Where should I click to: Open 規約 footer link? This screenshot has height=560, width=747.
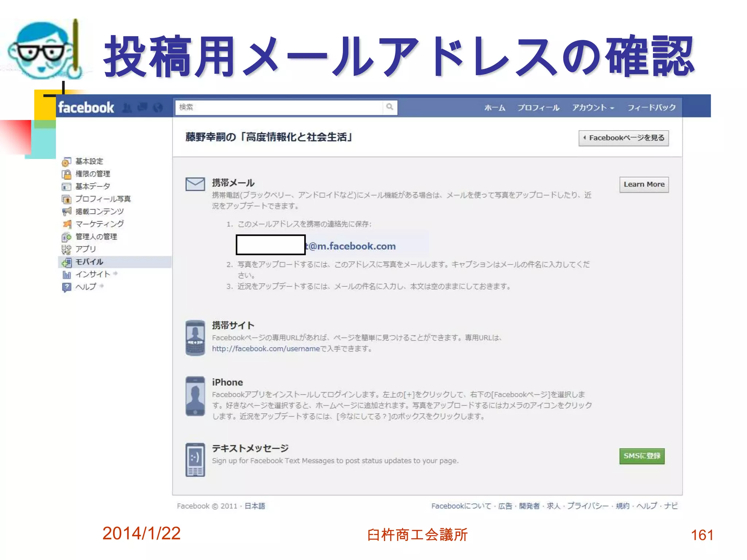623,506
